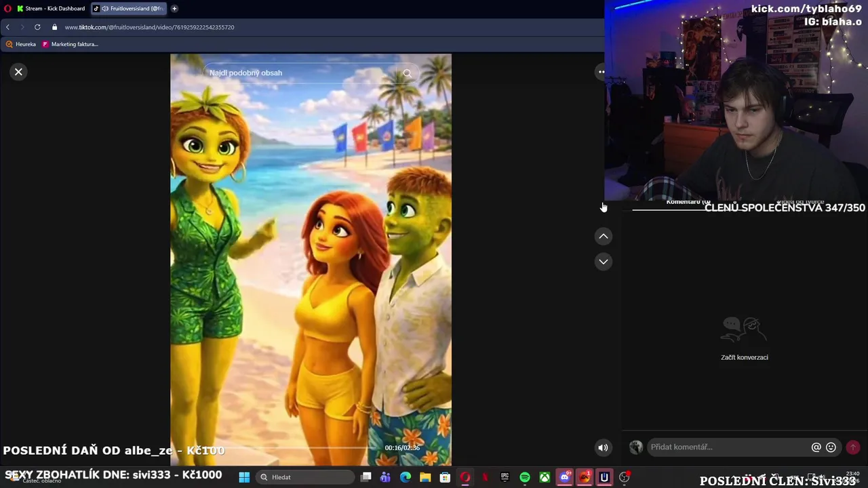Post the comment with send button
Screen dimensions: 868x488
853,447
